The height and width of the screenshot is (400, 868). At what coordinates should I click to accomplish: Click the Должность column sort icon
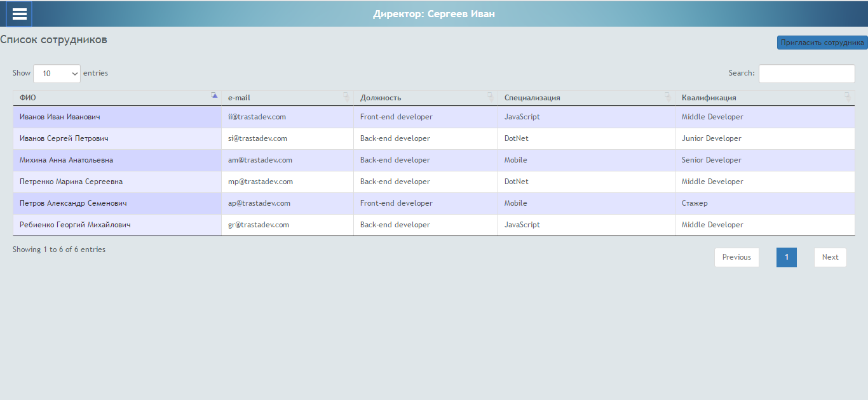[490, 95]
